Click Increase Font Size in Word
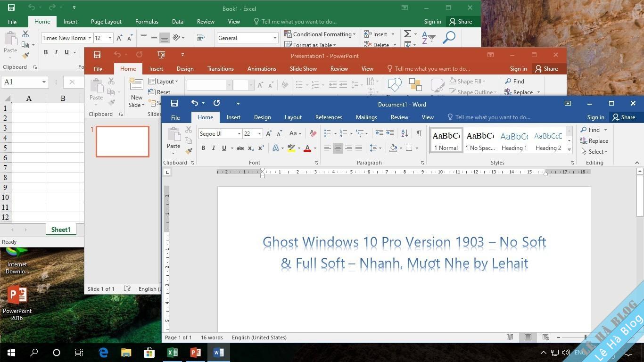This screenshot has height=362, width=644. [x=269, y=133]
